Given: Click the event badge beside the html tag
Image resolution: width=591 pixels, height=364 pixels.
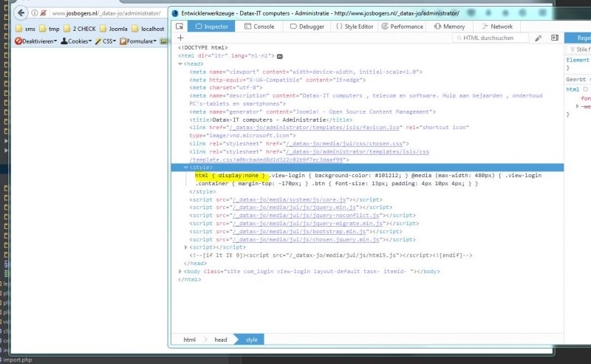Looking at the screenshot, I should [280, 56].
